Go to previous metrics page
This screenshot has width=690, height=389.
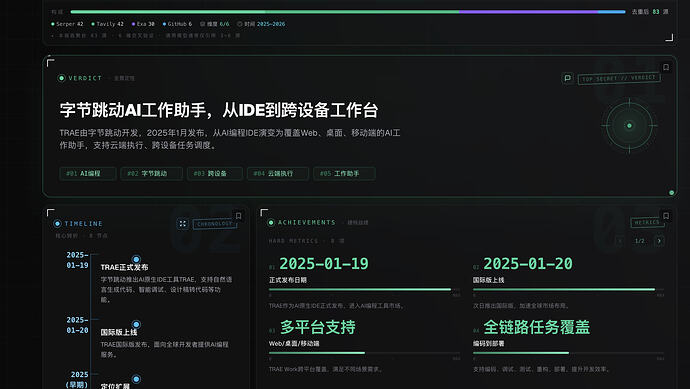620,241
